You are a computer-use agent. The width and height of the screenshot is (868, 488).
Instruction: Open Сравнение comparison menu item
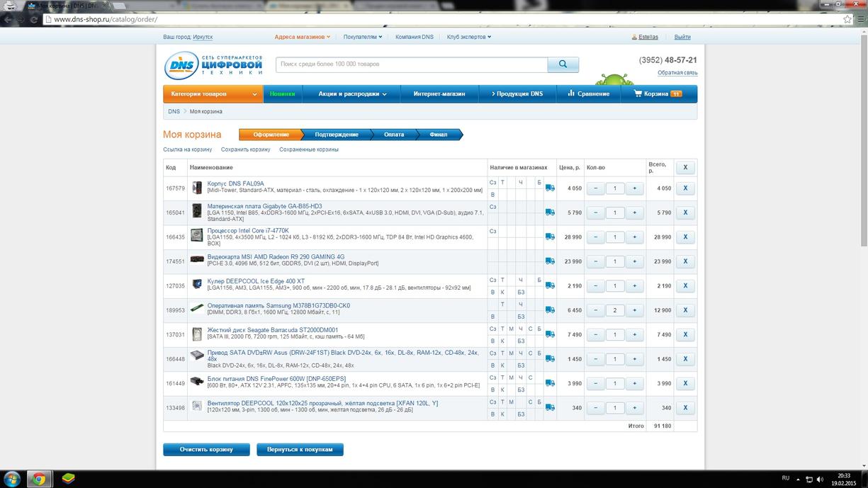(588, 93)
